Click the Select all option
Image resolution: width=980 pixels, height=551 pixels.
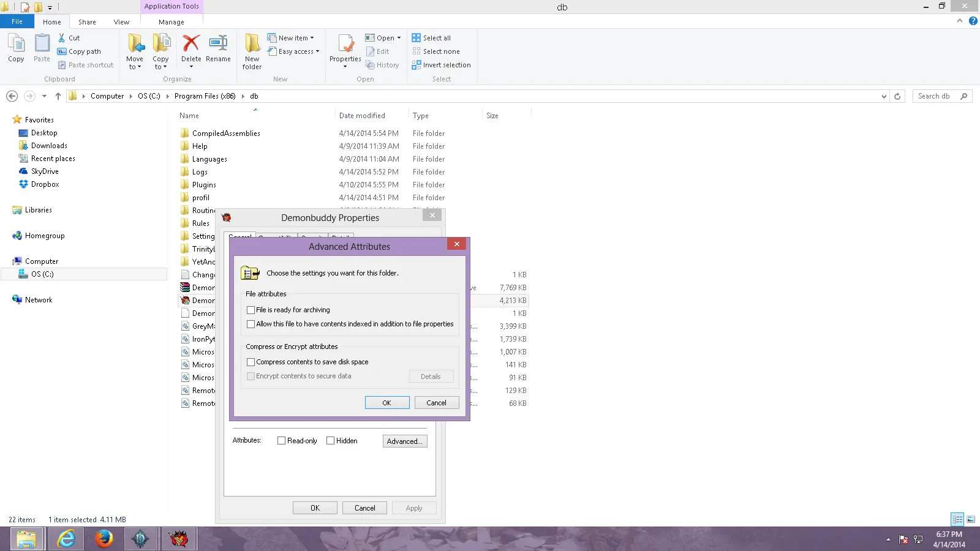431,38
